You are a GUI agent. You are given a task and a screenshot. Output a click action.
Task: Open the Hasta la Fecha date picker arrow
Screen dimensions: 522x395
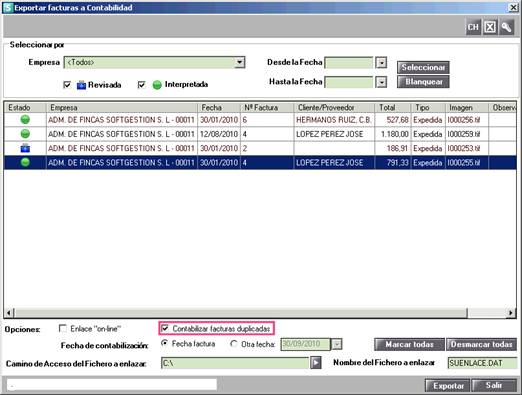[x=381, y=82]
